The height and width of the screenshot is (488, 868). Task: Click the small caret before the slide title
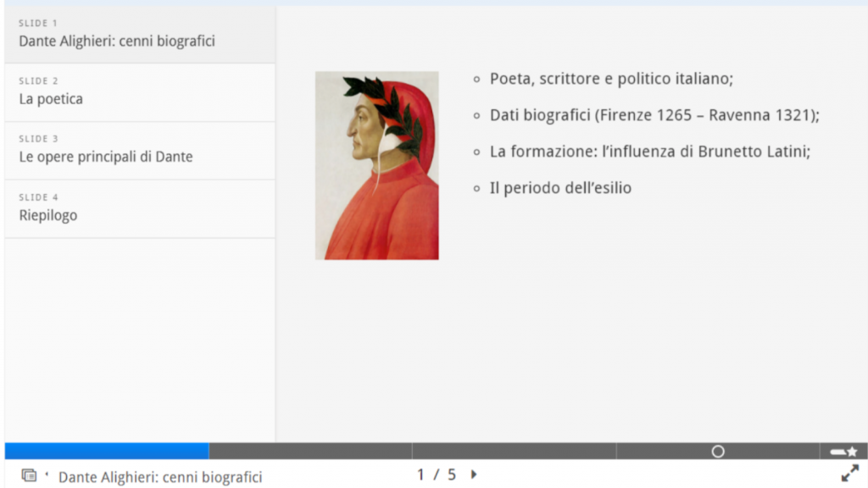click(x=47, y=474)
